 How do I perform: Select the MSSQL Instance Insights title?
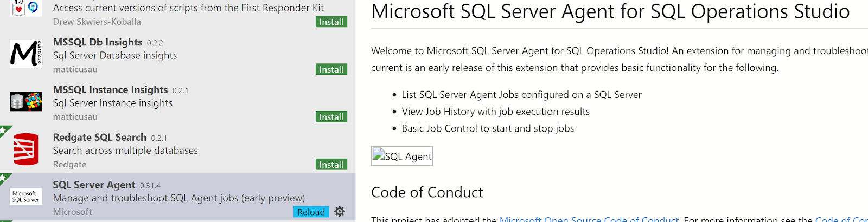(110, 90)
